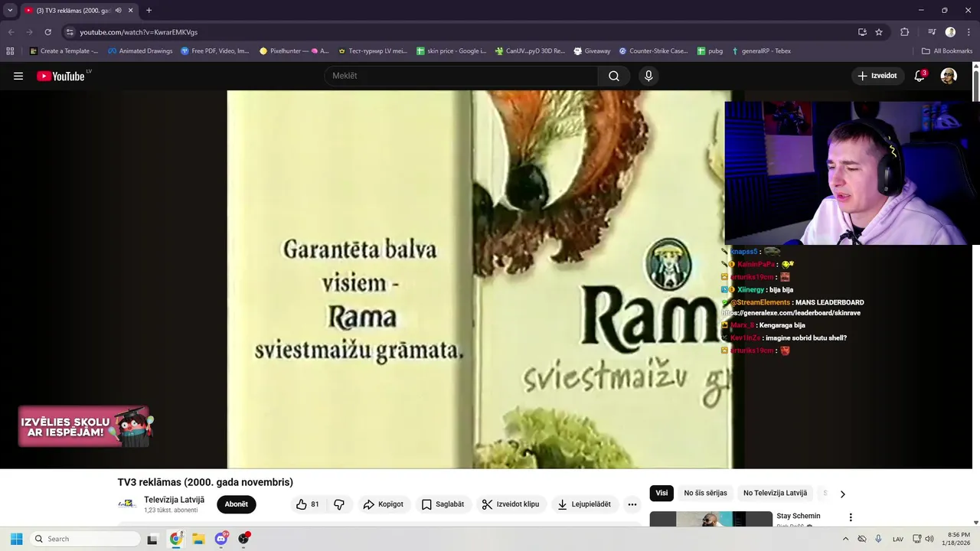Reload the page in Chrome
The height and width of the screenshot is (551, 980).
click(x=47, y=32)
